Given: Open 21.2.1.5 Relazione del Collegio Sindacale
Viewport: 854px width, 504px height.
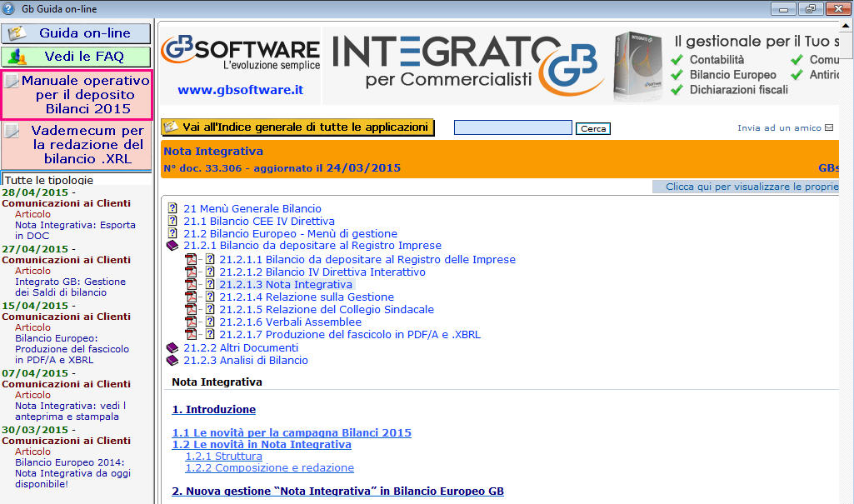Looking at the screenshot, I should pyautogui.click(x=327, y=310).
